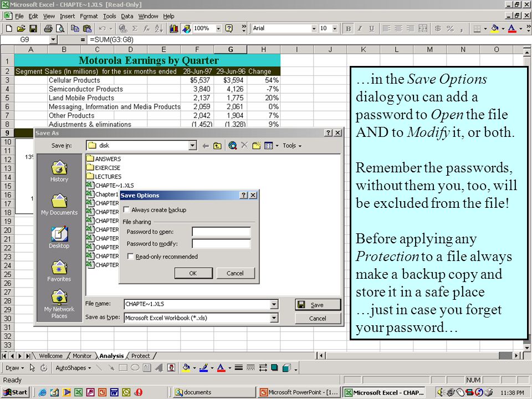Screen dimensions: 532x399
Task: Click WordArt icon in Drawing toolbar
Action: tap(159, 368)
